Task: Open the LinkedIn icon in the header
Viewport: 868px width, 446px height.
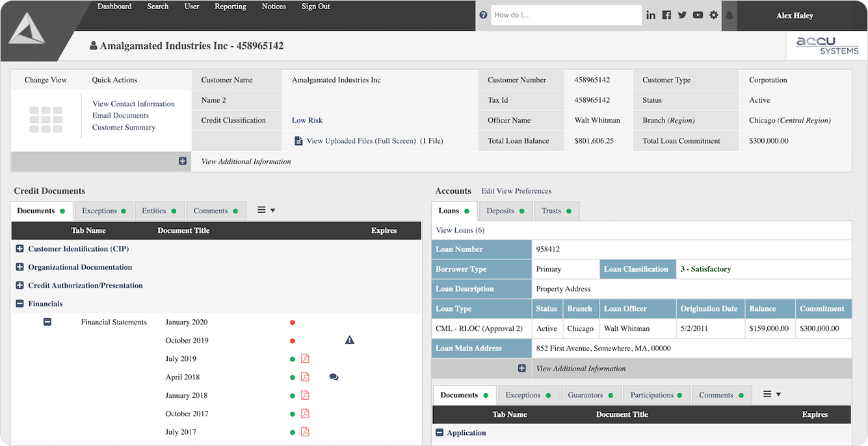Action: [651, 14]
